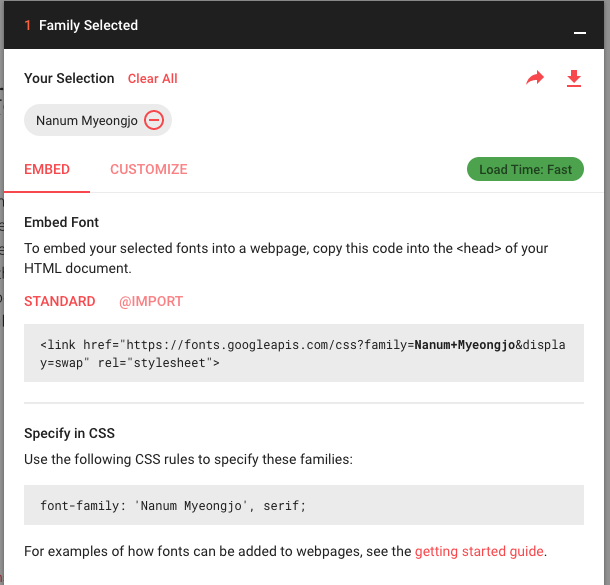Click the Load Time: Fast badge
610x585 pixels.
(525, 169)
